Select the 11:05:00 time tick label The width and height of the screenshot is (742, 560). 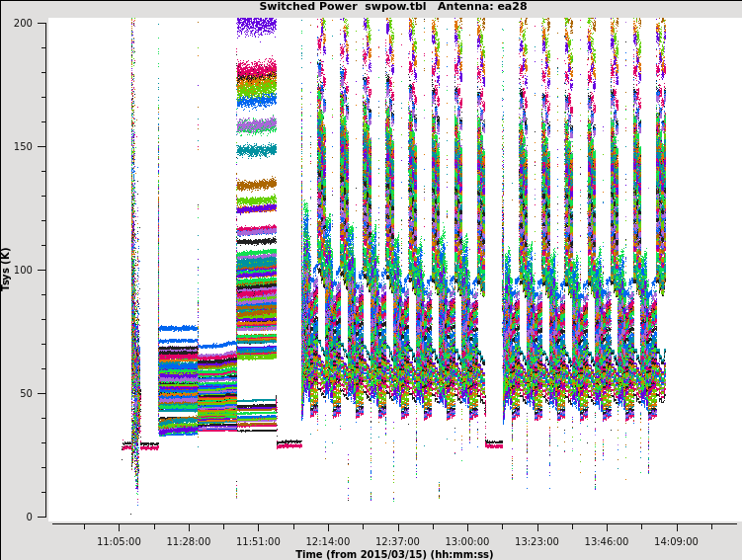[119, 541]
